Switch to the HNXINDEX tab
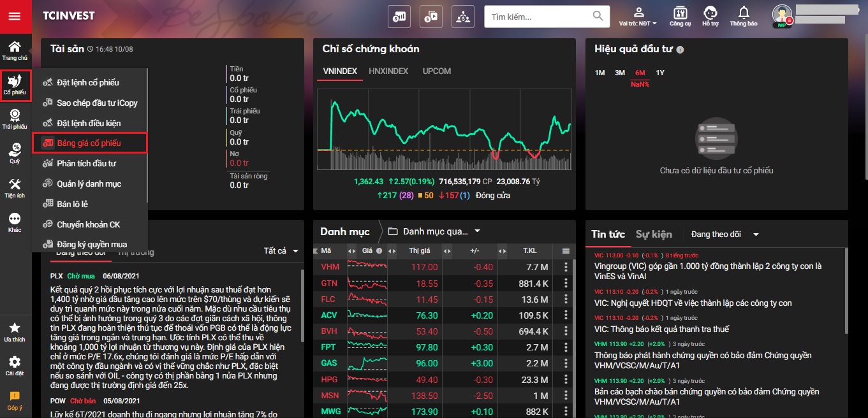This screenshot has height=418, width=868. [388, 71]
